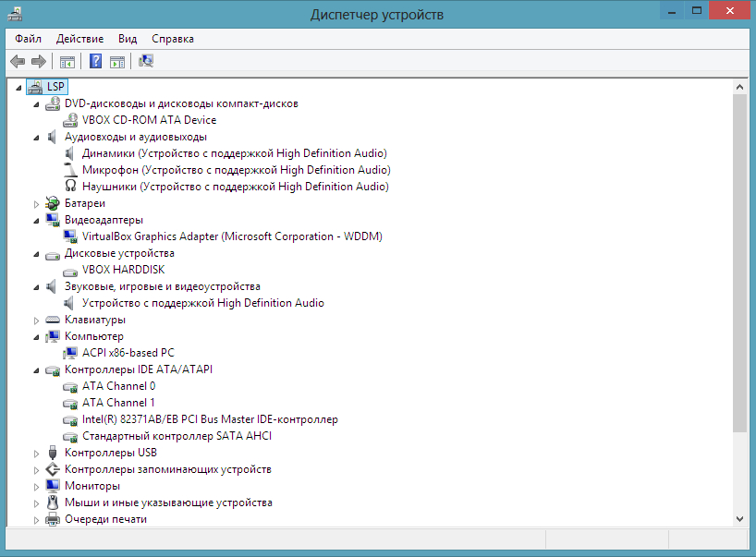Viewport: 756px width, 557px height.
Task: Collapse the DVD-дисководы category
Action: (x=37, y=104)
